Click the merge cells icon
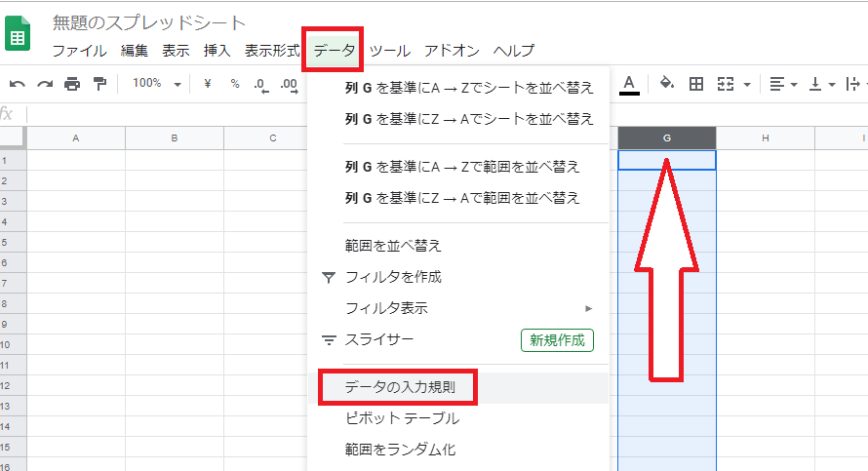Image resolution: width=868 pixels, height=471 pixels. 726,84
